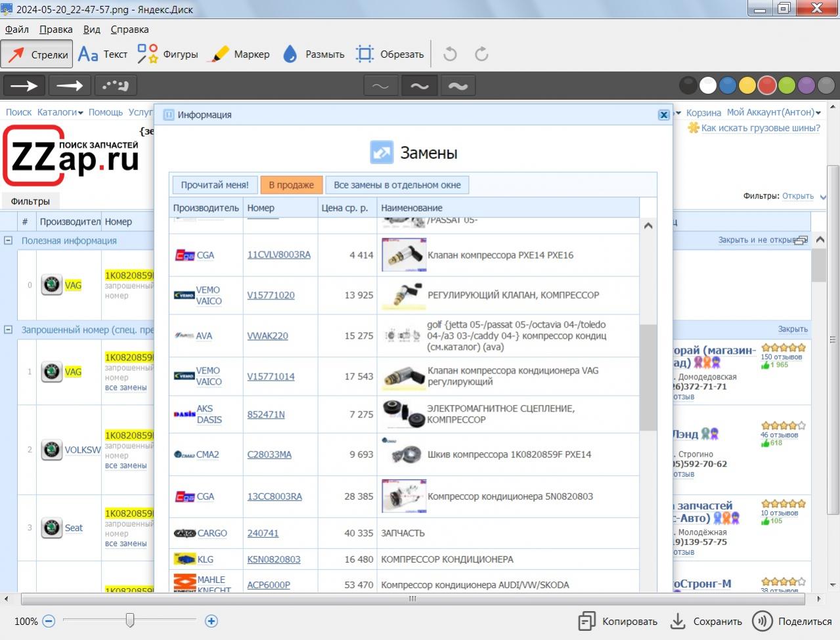Choose the second tapered arrow style

click(70, 85)
